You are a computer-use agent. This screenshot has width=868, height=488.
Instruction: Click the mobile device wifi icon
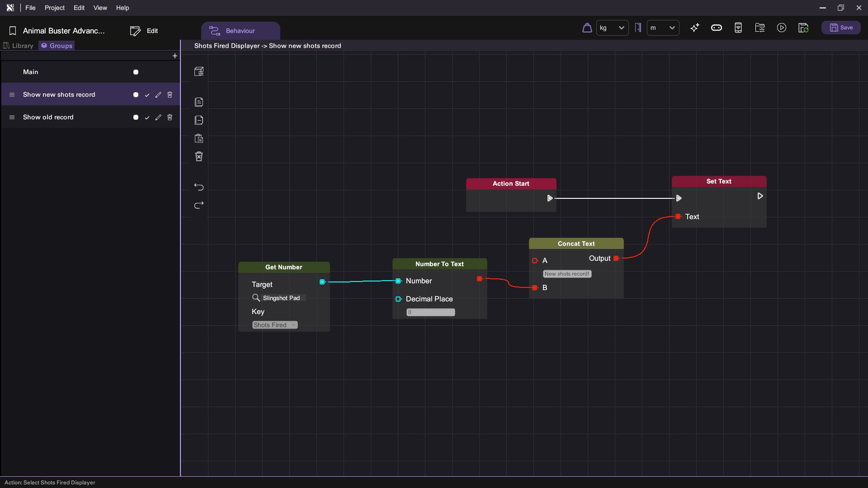click(x=738, y=28)
